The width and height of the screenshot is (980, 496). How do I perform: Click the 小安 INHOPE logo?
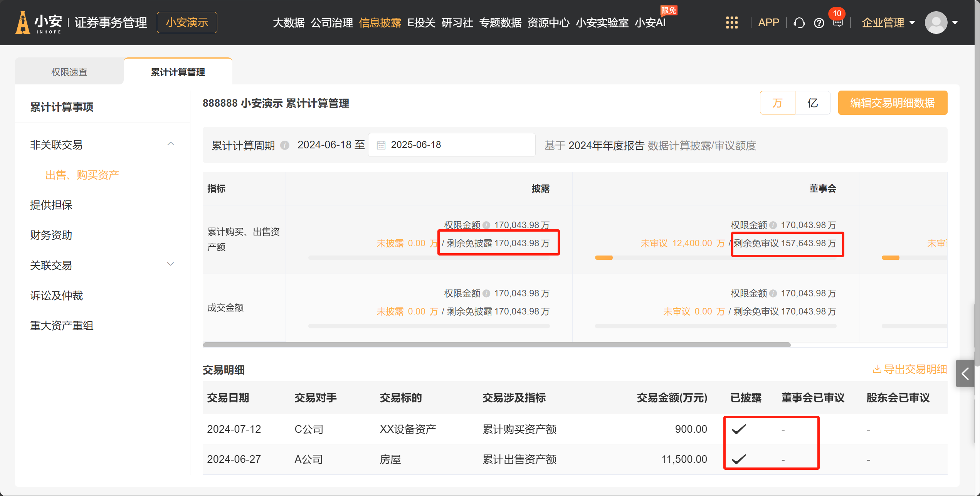[39, 23]
